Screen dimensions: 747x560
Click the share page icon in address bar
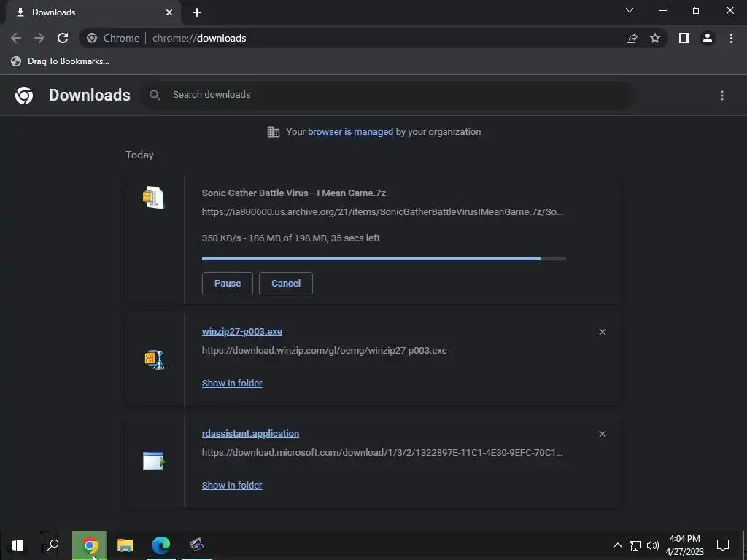(632, 38)
